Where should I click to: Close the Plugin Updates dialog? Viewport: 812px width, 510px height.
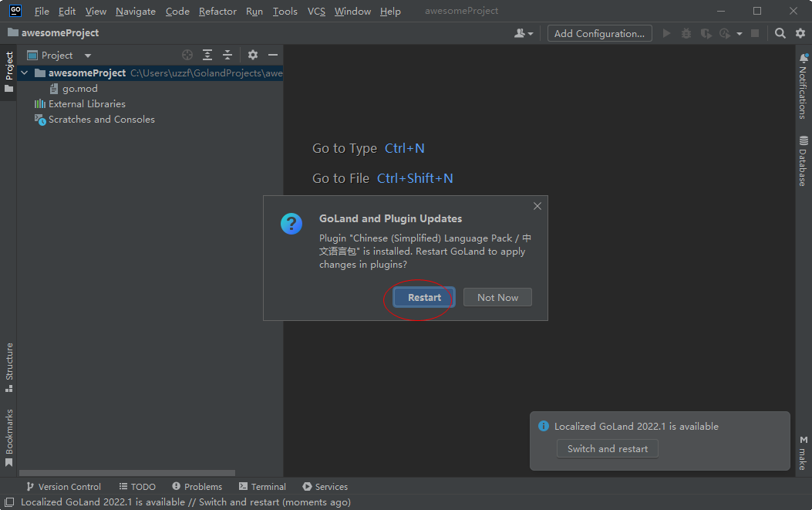click(537, 206)
